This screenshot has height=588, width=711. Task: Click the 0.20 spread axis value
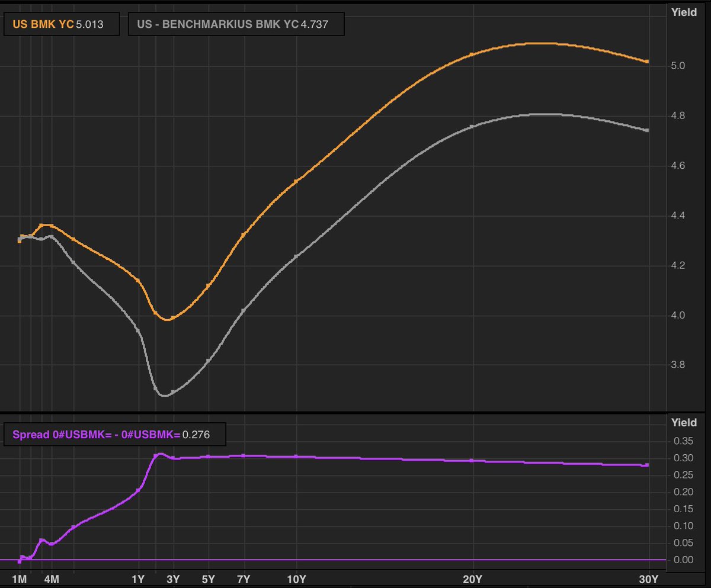click(683, 491)
